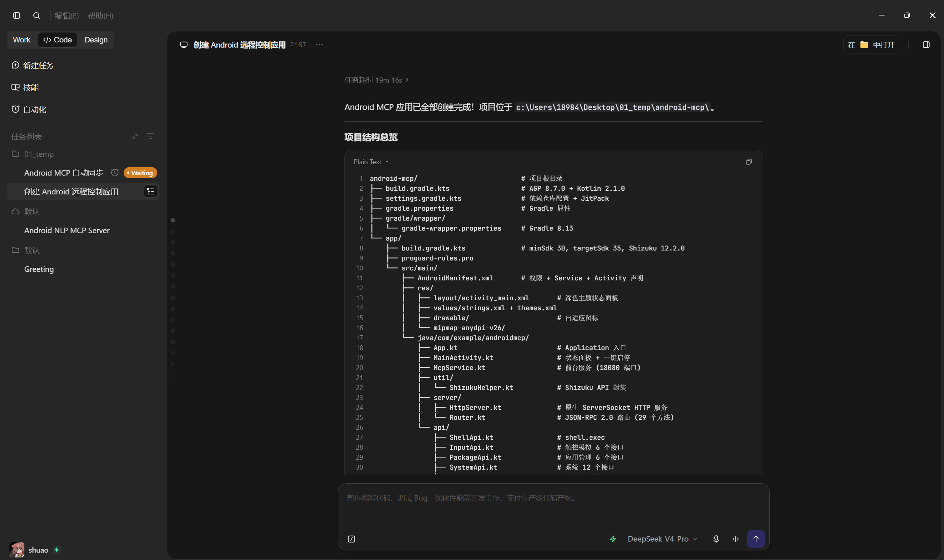Click the chat icon beside conversation title
The height and width of the screenshot is (560, 944).
pos(184,45)
